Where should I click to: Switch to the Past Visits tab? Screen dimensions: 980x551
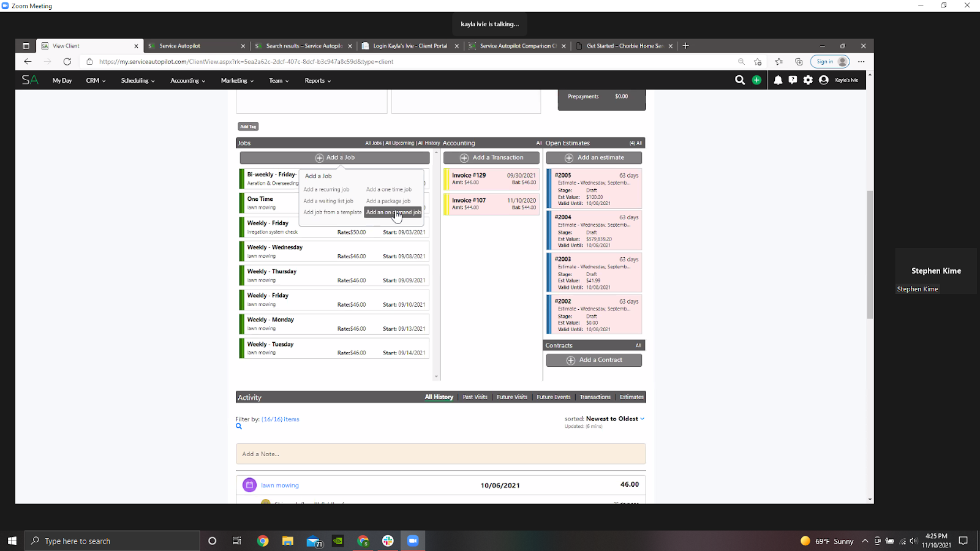click(x=475, y=397)
